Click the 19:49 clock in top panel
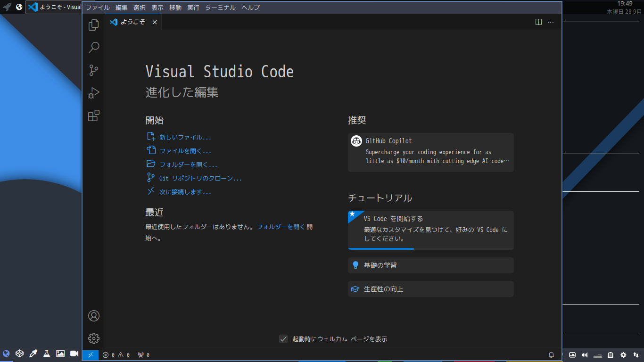644x362 pixels. 625,3
